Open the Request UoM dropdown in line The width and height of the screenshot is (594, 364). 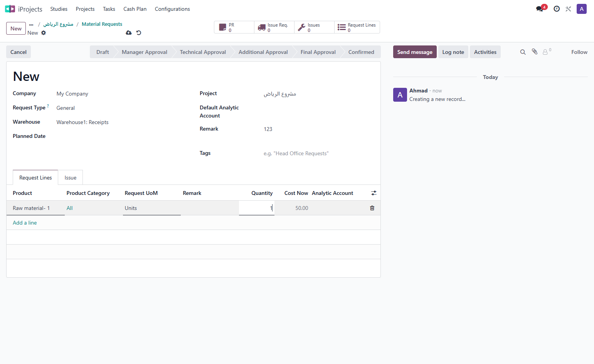[x=152, y=208]
